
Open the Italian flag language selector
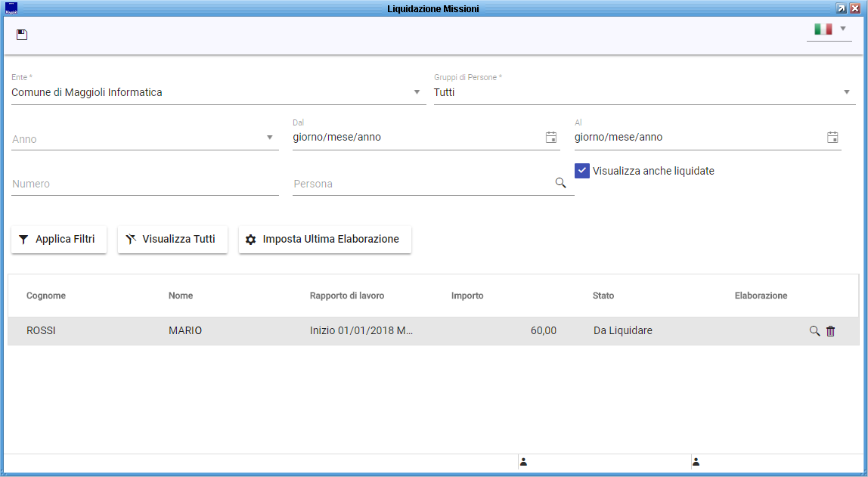[829, 29]
